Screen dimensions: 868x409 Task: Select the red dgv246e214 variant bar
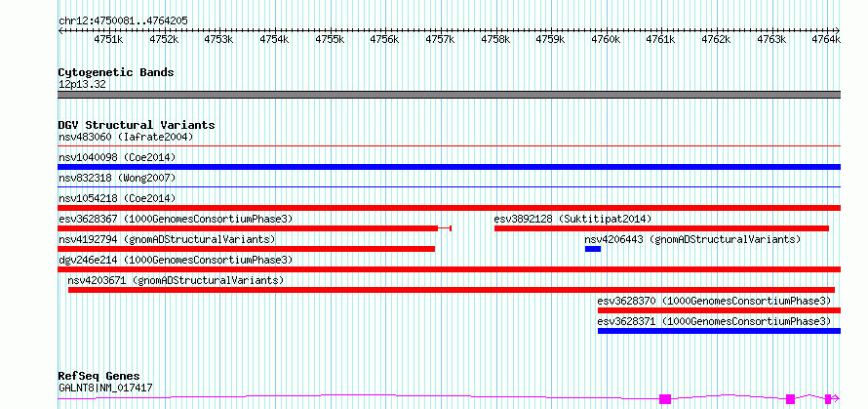[x=449, y=269]
